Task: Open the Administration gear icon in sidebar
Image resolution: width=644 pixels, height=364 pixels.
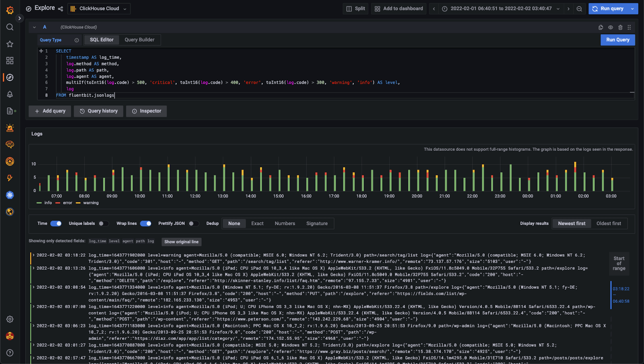Action: tap(10, 319)
